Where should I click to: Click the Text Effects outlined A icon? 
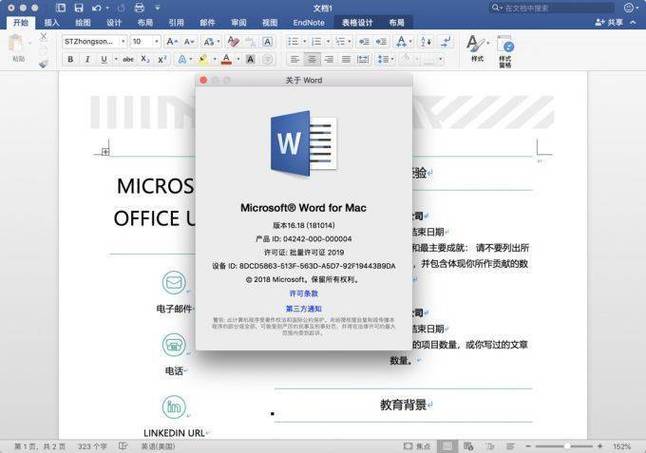182,59
